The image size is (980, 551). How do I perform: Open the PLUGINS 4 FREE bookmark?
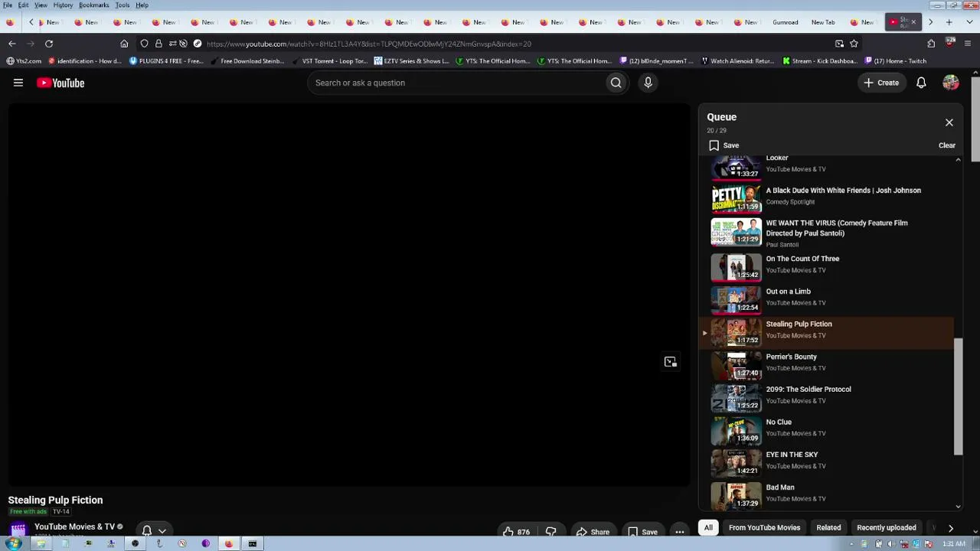(x=166, y=61)
